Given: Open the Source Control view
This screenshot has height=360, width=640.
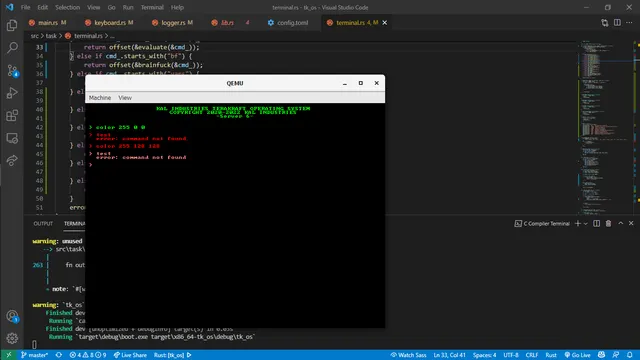Looking at the screenshot, I should coord(12,71).
